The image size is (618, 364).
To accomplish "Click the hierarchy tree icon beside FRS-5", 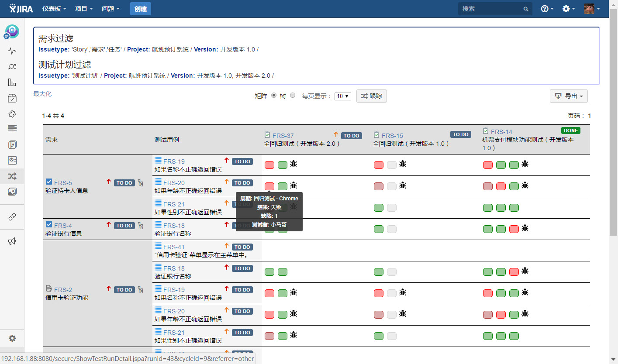I will 140,183.
